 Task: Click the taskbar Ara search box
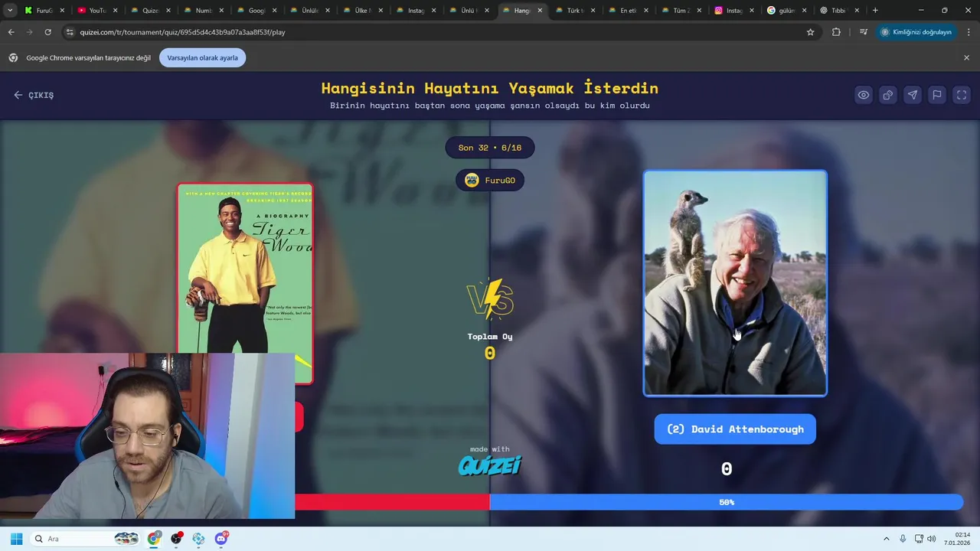point(86,539)
